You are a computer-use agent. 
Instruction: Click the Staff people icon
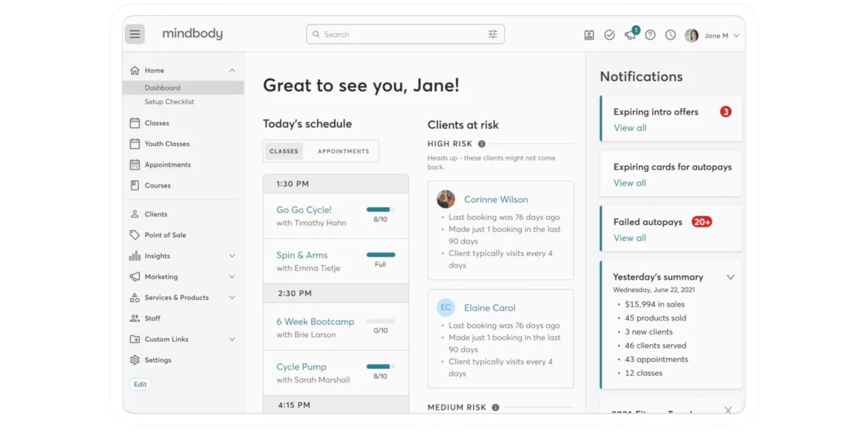[135, 318]
